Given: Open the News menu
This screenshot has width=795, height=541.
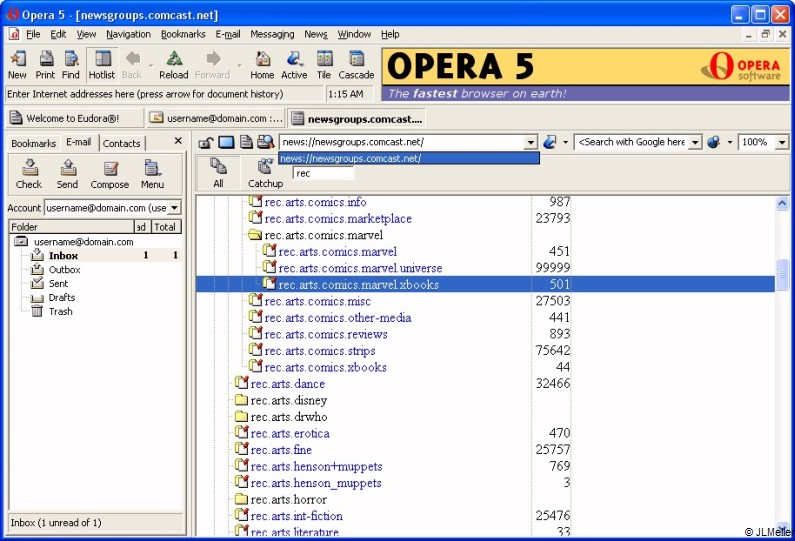Looking at the screenshot, I should pos(316,34).
